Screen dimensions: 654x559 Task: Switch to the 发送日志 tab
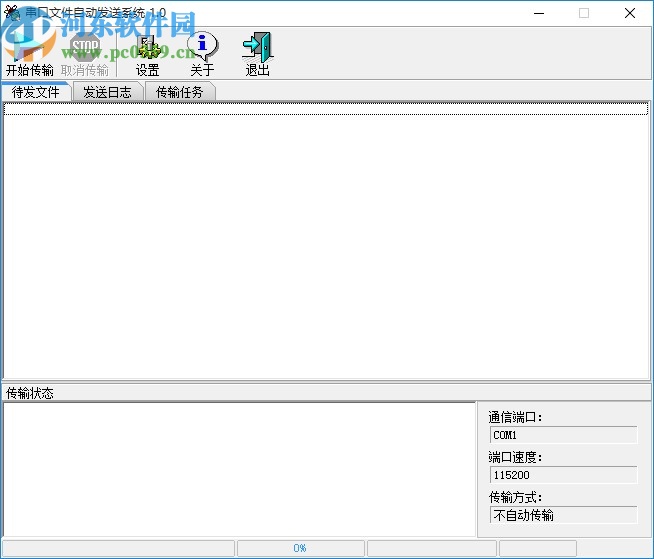point(108,92)
